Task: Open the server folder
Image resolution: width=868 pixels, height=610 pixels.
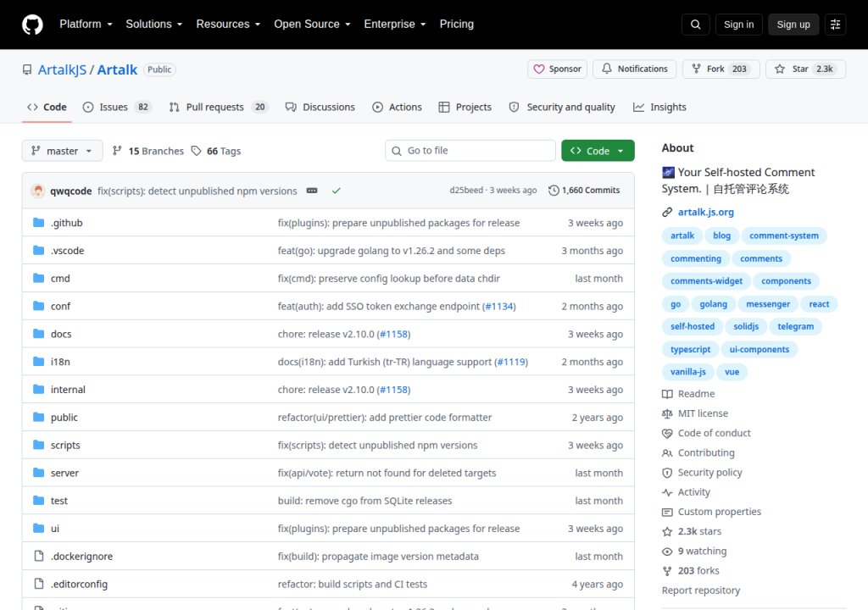Action: click(x=64, y=474)
